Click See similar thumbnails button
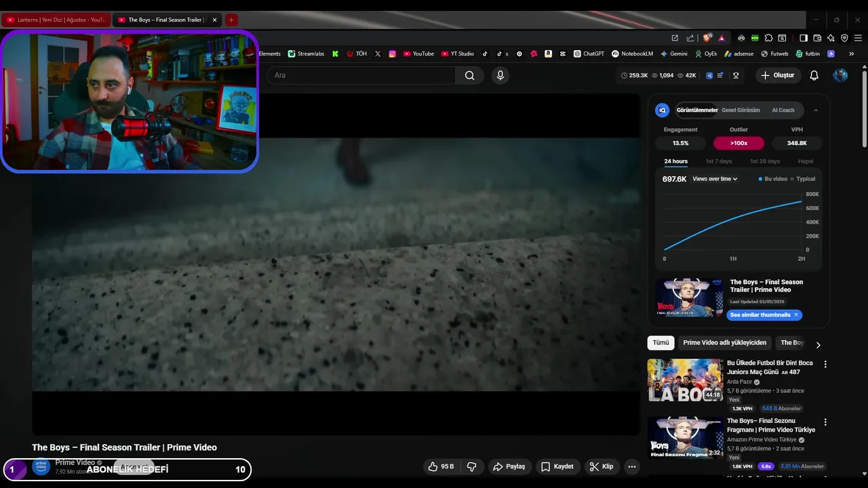Viewport: 868px width, 488px height. [x=764, y=315]
